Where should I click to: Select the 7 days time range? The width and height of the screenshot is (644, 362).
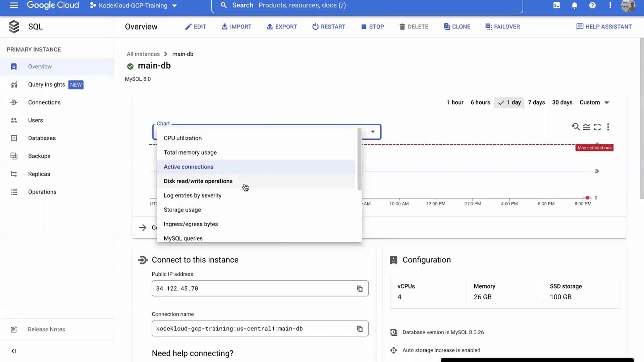[x=536, y=103]
